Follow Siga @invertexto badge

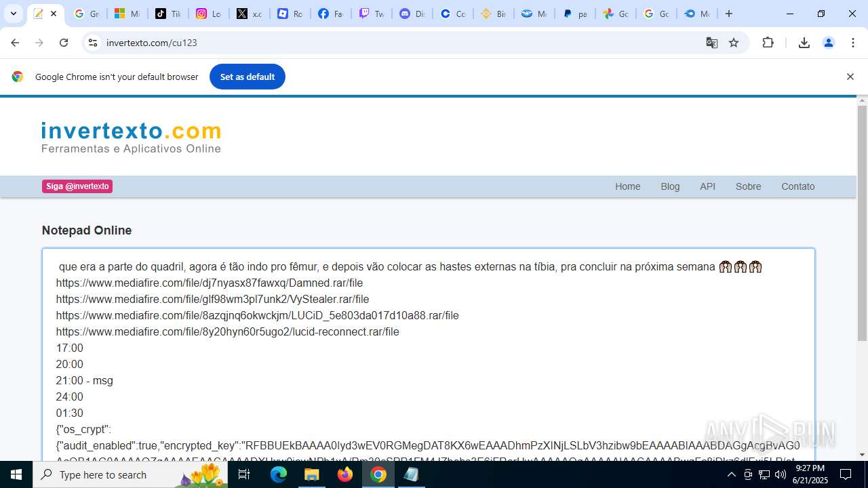(x=77, y=186)
